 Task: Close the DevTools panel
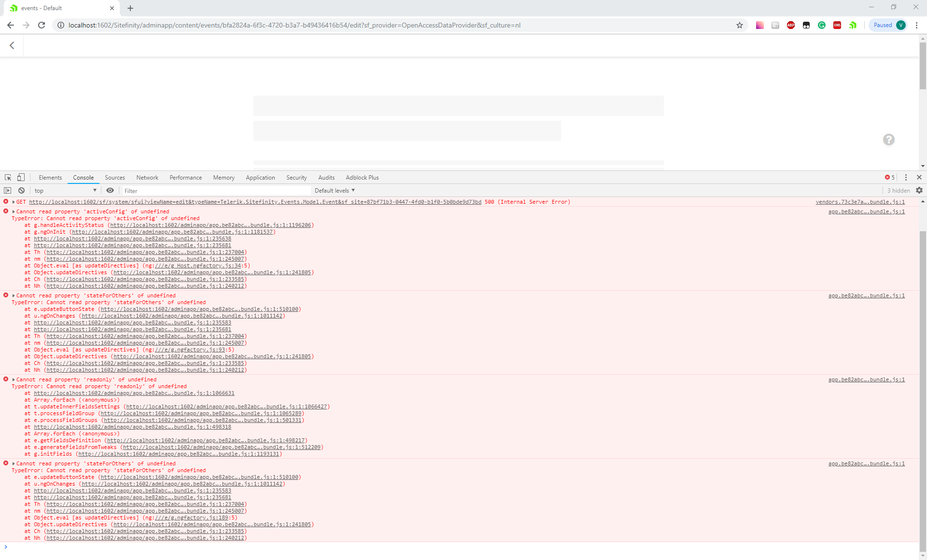click(919, 178)
